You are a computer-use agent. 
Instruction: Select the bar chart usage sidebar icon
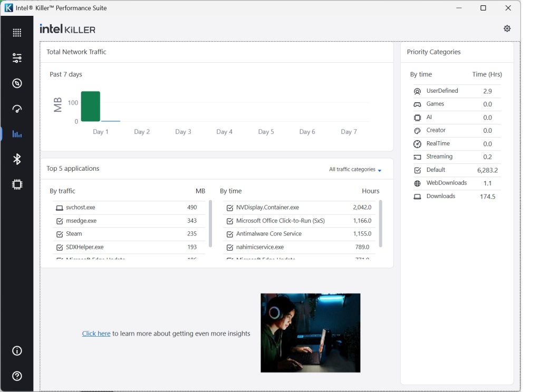click(x=17, y=134)
